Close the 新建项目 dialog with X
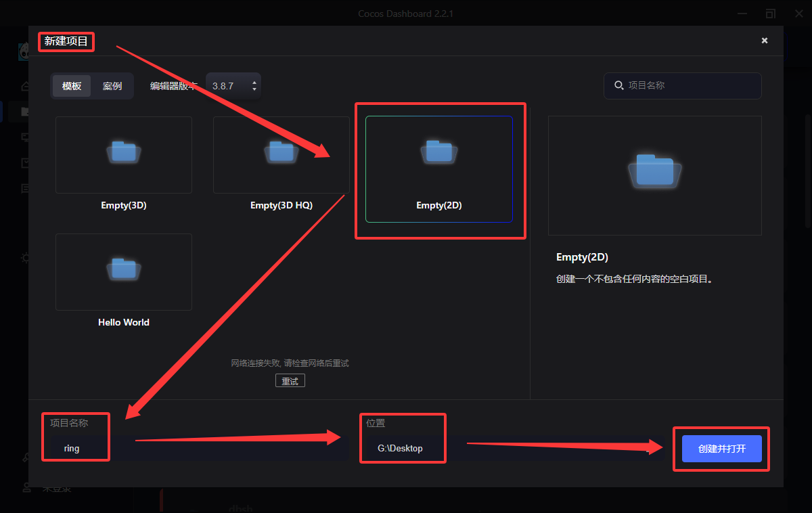This screenshot has height=513, width=812. (765, 41)
